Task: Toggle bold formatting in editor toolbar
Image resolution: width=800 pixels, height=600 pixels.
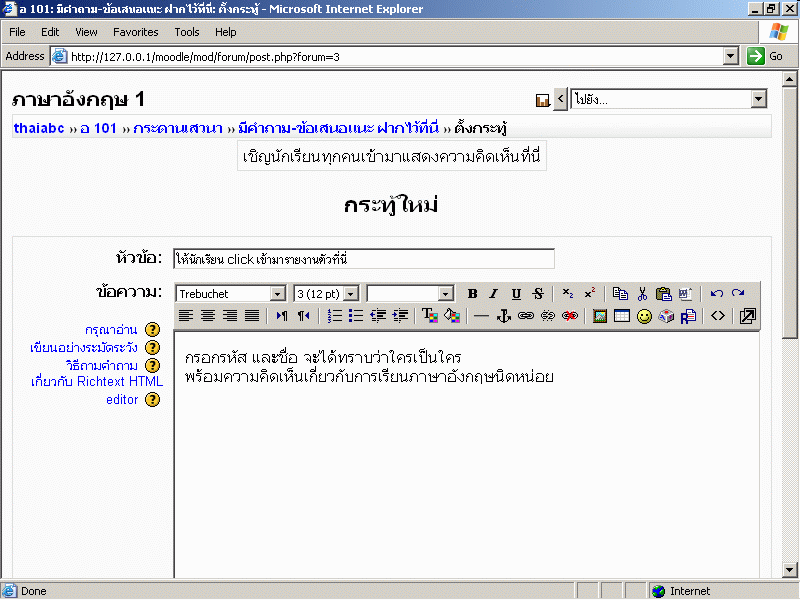Action: pos(472,294)
